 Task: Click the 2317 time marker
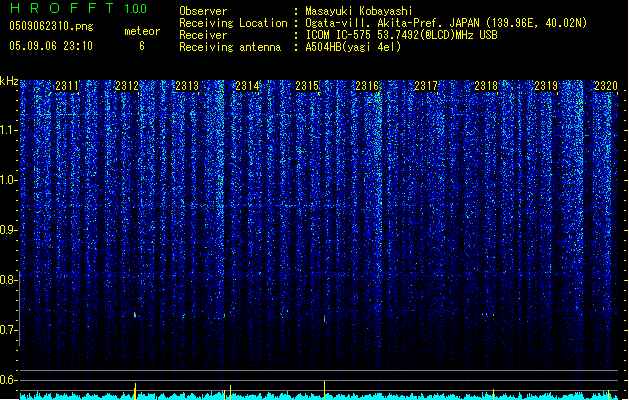(x=426, y=86)
